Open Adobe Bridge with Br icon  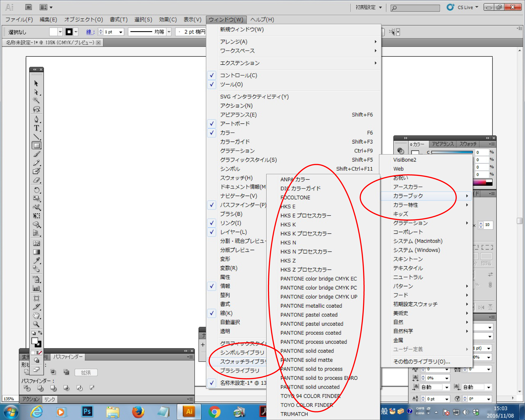pos(29,7)
